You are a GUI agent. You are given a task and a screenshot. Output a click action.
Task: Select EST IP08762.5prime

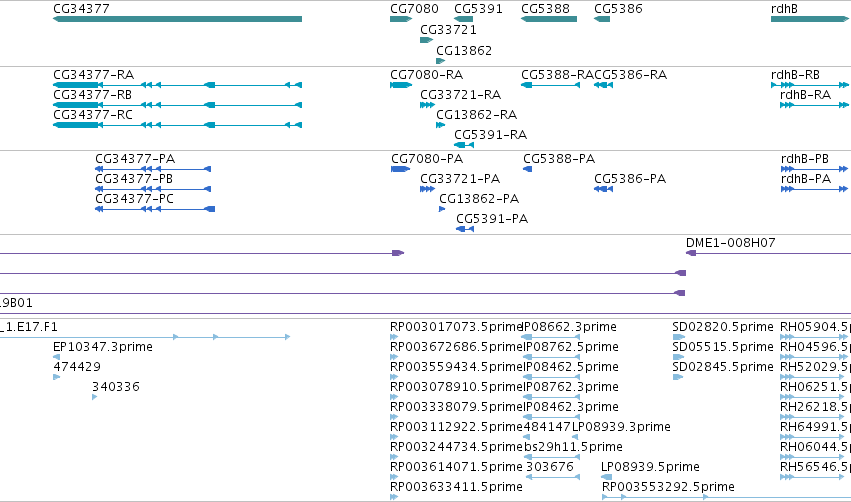click(x=551, y=357)
